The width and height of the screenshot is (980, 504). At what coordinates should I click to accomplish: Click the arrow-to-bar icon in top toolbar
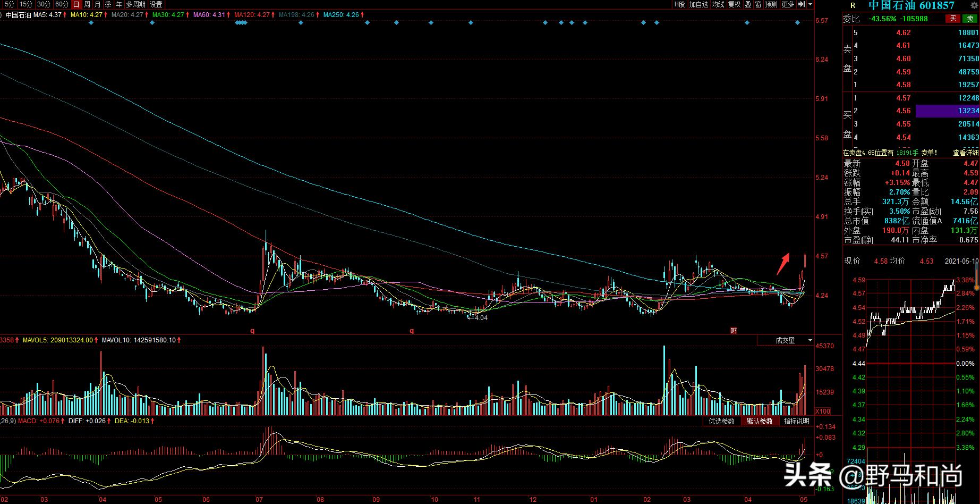pos(802,4)
